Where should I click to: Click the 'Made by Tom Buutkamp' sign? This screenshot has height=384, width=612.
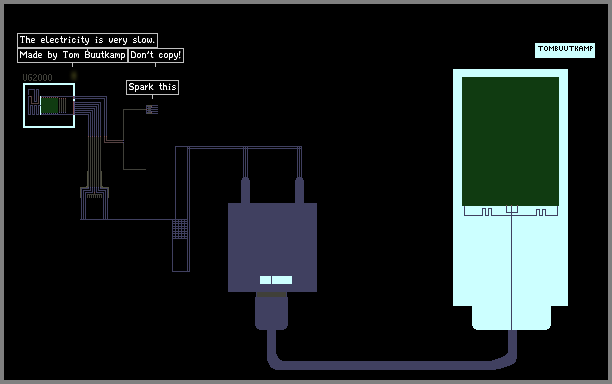[72, 55]
